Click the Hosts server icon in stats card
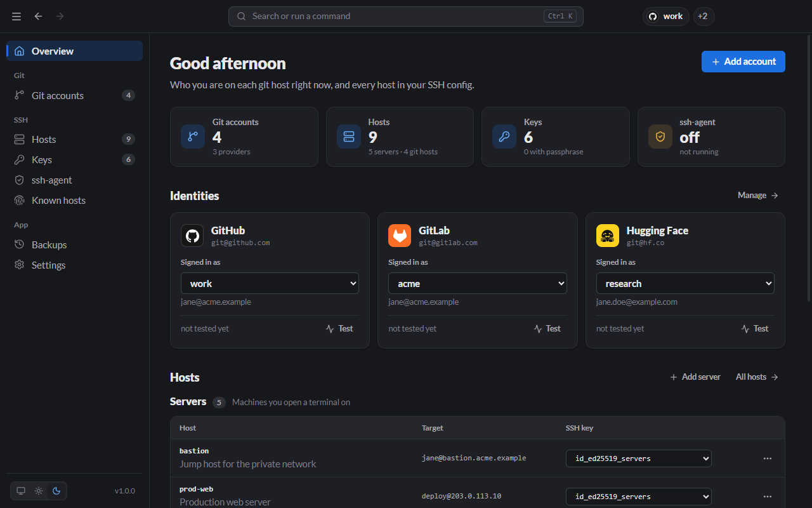This screenshot has height=508, width=812. pyautogui.click(x=349, y=137)
